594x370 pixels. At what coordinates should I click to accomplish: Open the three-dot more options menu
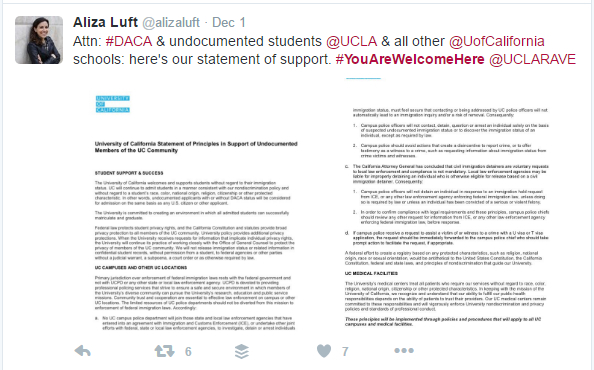(x=404, y=351)
